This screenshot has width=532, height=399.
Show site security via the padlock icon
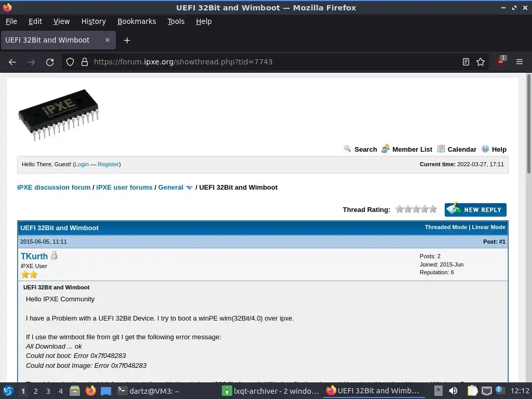pos(85,62)
